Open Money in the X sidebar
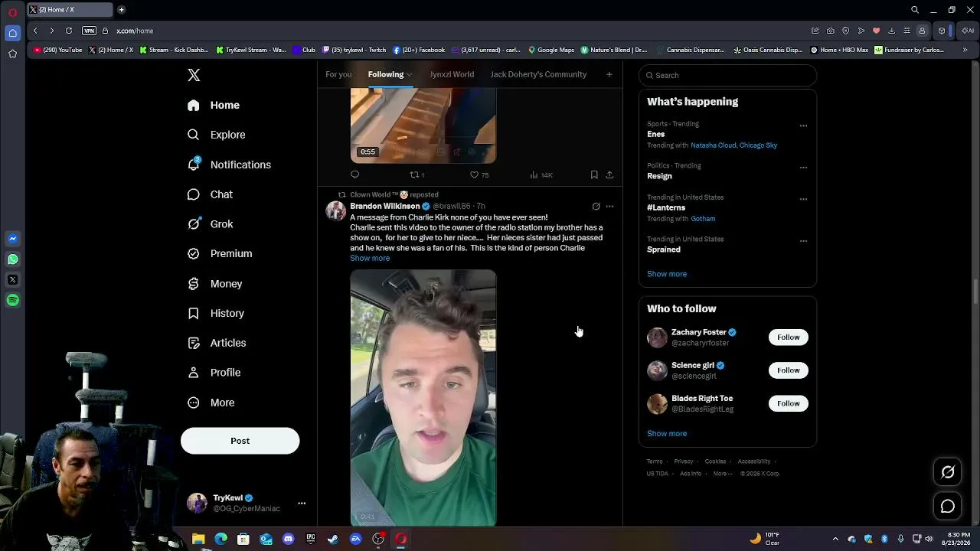This screenshot has width=980, height=551. [214, 283]
